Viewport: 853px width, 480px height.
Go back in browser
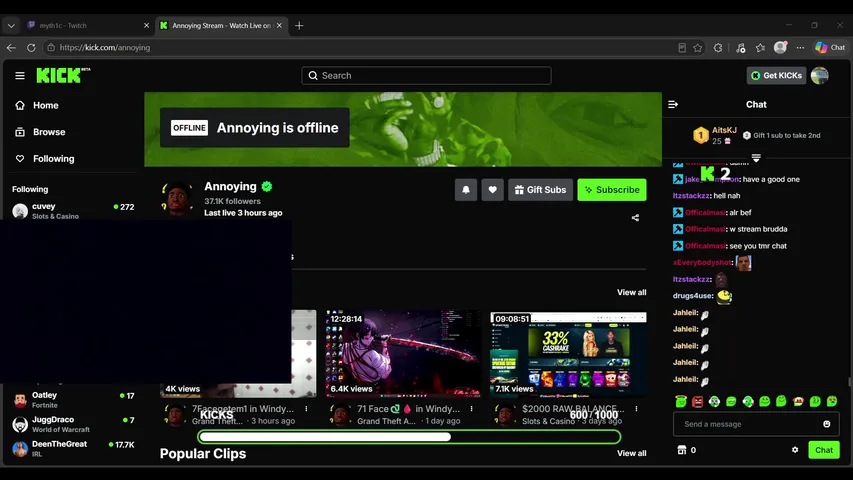coord(11,48)
